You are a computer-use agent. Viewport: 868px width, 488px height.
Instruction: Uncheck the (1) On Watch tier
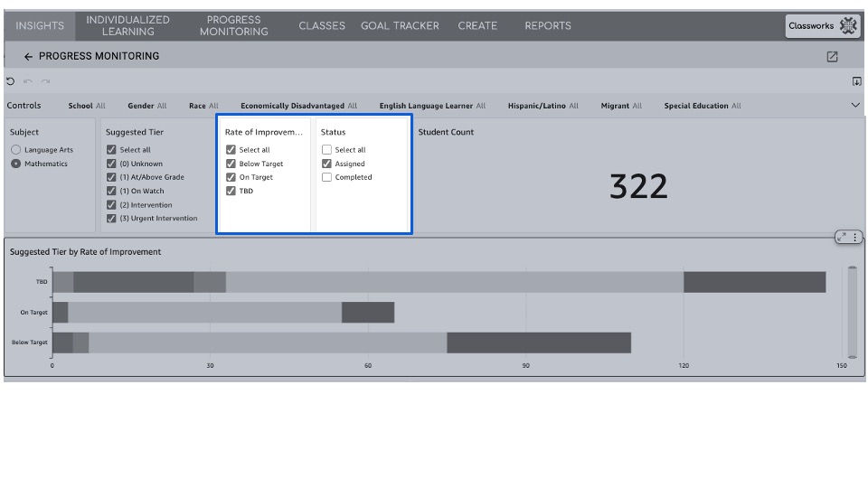click(111, 191)
